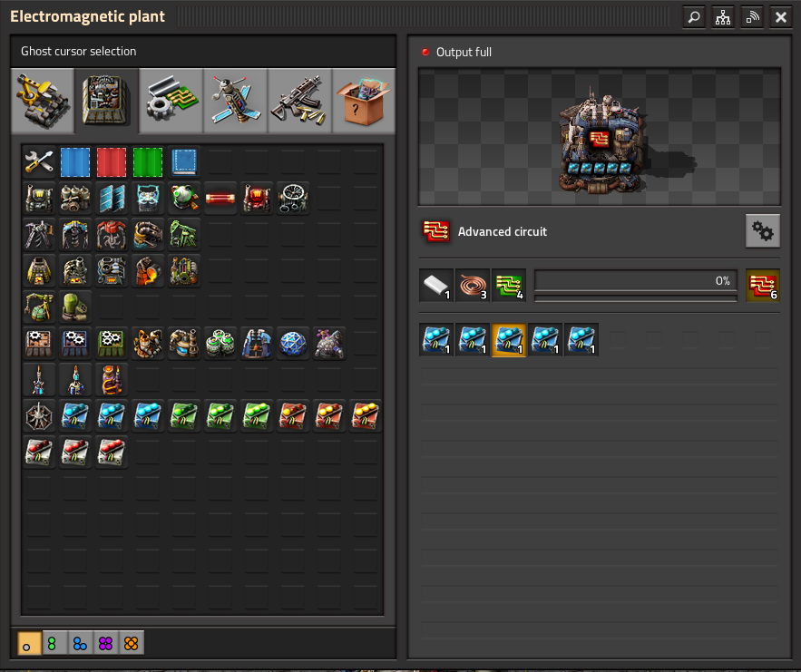This screenshot has width=801, height=672.
Task: Select the offshore pump icon
Action: (x=148, y=234)
